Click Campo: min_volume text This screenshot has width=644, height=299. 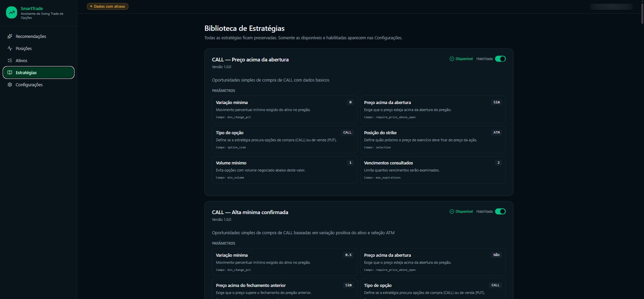pyautogui.click(x=230, y=178)
